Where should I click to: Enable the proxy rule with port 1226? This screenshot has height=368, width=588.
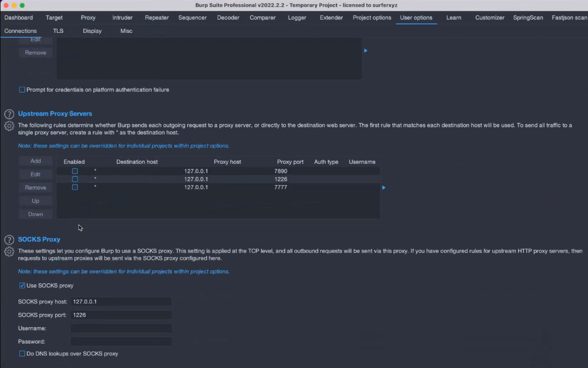(x=75, y=179)
